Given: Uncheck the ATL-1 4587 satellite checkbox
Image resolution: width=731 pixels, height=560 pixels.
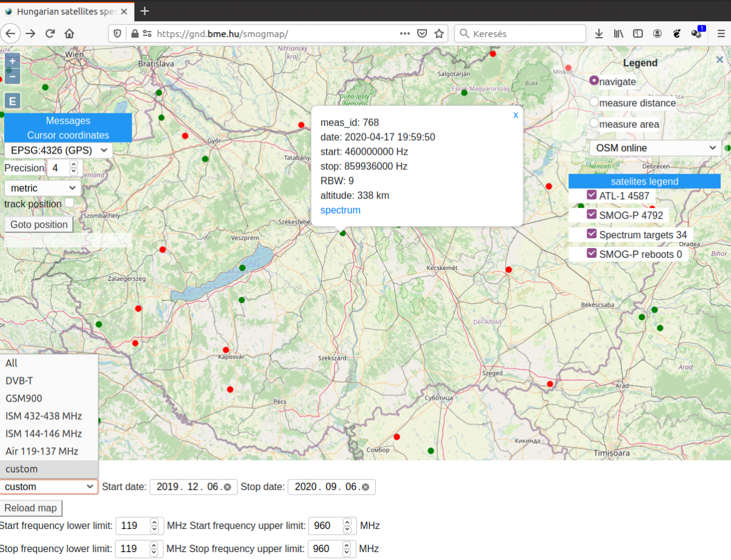Looking at the screenshot, I should coord(592,194).
